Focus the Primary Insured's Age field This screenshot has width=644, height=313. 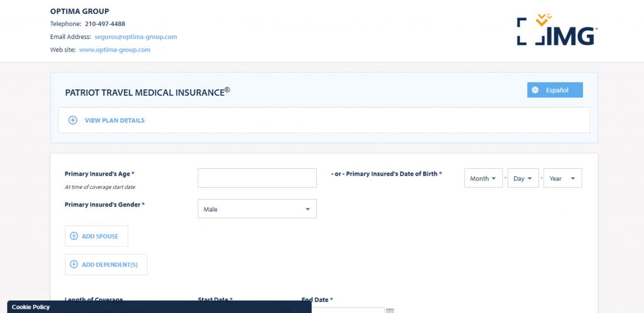click(257, 178)
